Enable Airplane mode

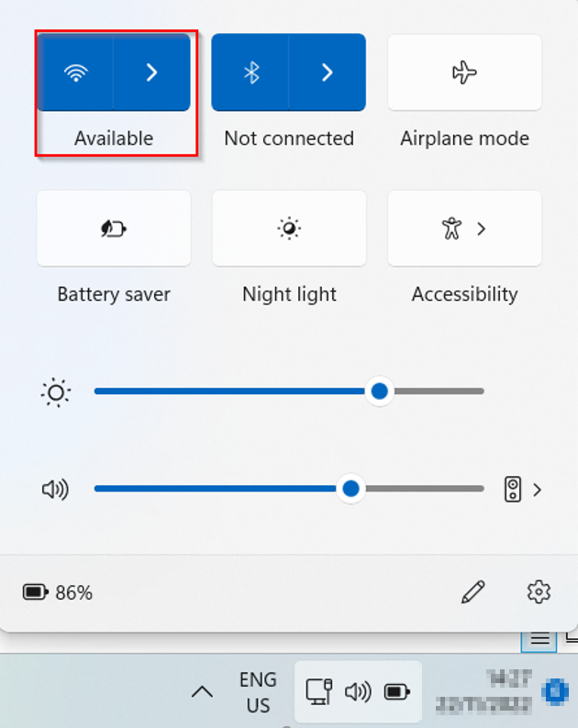(x=464, y=73)
